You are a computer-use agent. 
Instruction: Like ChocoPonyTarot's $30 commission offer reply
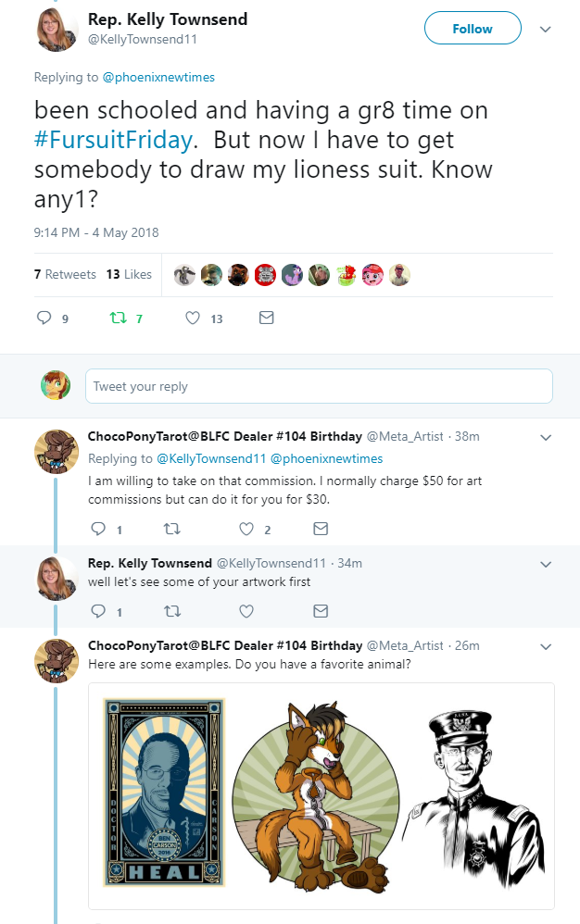click(x=246, y=530)
